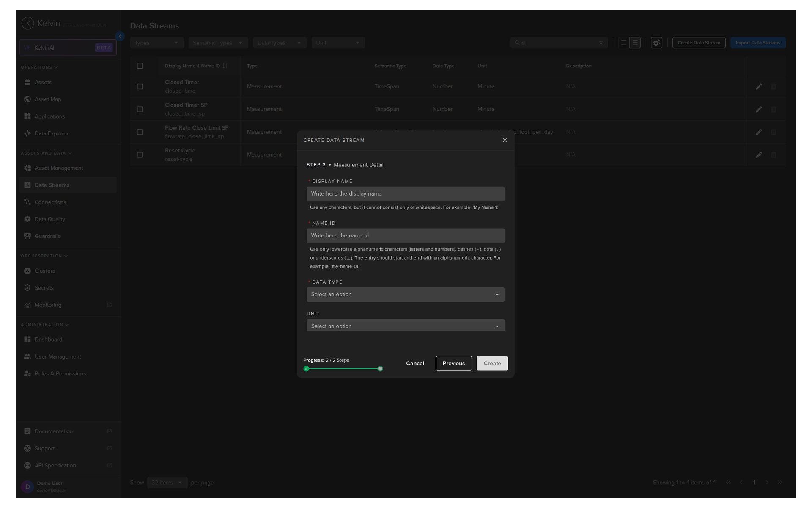Viewport: 812px width, 508px height.
Task: Collapse sidebar with the blue chevron icon
Action: tap(120, 36)
